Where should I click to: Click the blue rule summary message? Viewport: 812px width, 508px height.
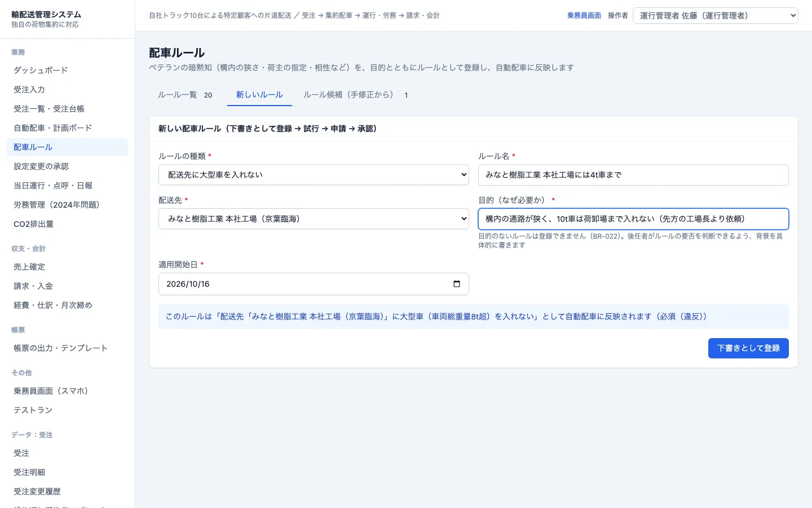point(474,317)
